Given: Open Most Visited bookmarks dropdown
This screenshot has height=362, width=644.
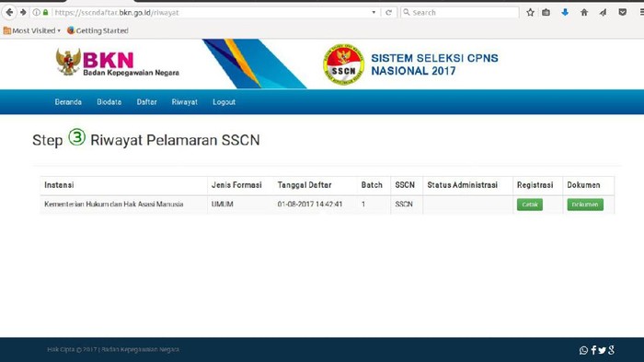Looking at the screenshot, I should click(x=31, y=30).
